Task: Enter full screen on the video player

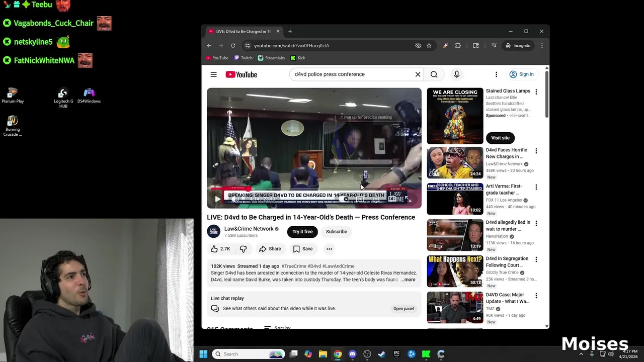Action: 409,199
